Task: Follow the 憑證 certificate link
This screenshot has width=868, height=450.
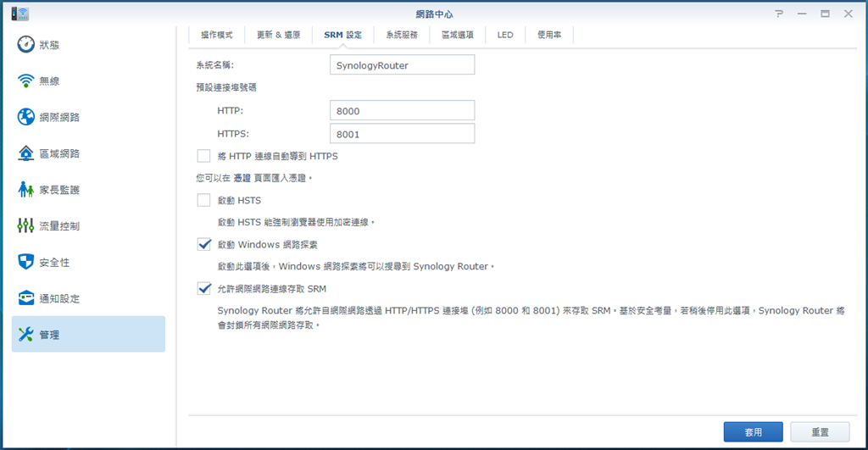Action: click(242, 178)
